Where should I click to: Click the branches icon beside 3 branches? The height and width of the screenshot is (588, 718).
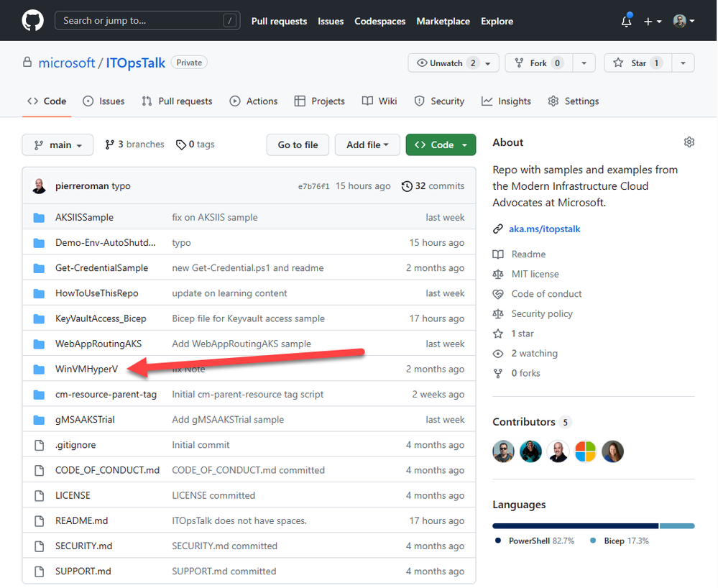pos(109,144)
